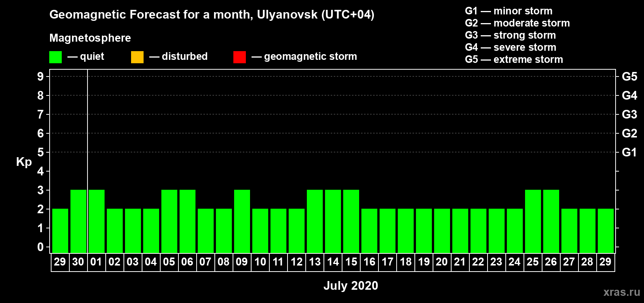Click the red geomagnetic storm legend swatch
The height and width of the screenshot is (303, 644).
click(x=239, y=57)
